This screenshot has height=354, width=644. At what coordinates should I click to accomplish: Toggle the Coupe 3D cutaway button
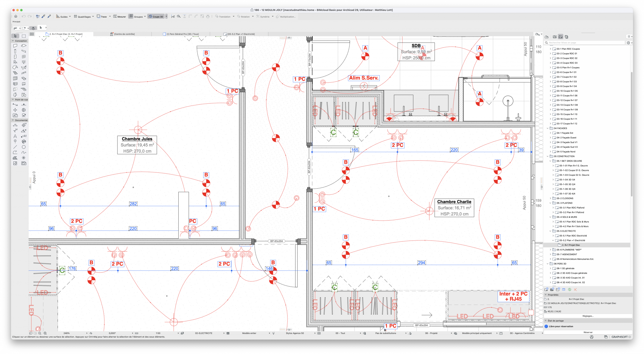tap(156, 17)
